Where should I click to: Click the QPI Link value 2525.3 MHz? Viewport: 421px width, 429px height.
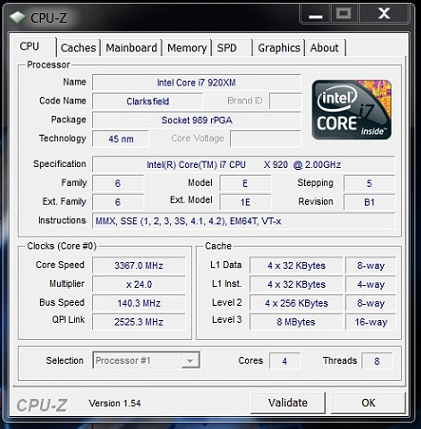(x=138, y=322)
